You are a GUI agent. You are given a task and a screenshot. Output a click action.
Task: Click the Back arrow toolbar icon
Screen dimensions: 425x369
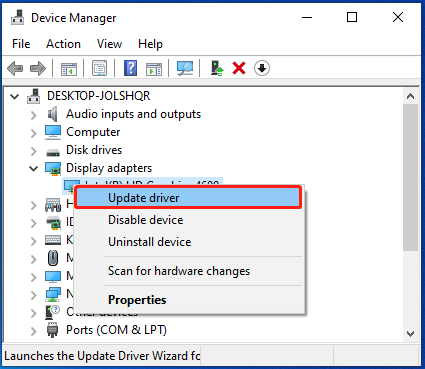click(15, 68)
